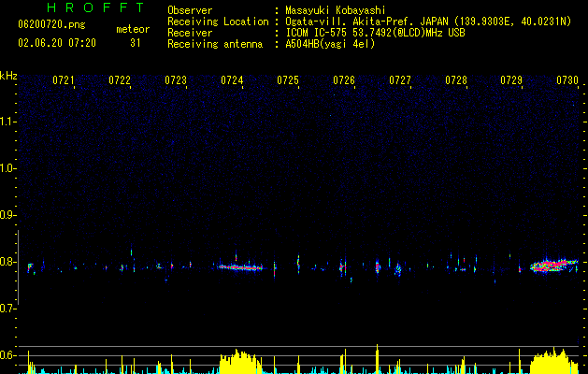Click time marker 0723
This screenshot has width=588, height=374.
click(x=176, y=80)
